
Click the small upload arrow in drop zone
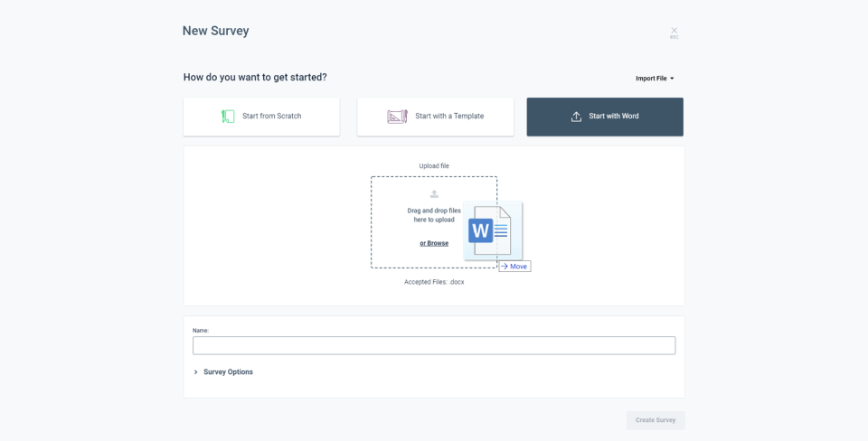tap(434, 193)
